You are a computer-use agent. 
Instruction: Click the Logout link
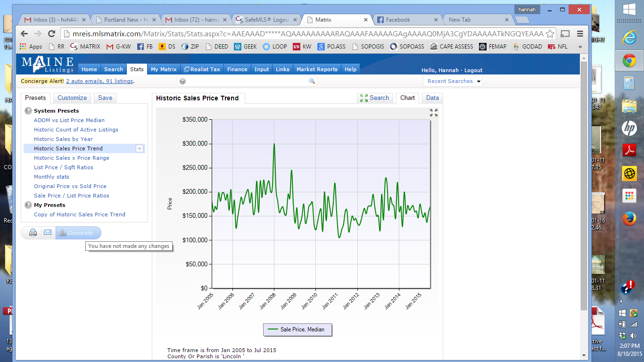[x=473, y=70]
